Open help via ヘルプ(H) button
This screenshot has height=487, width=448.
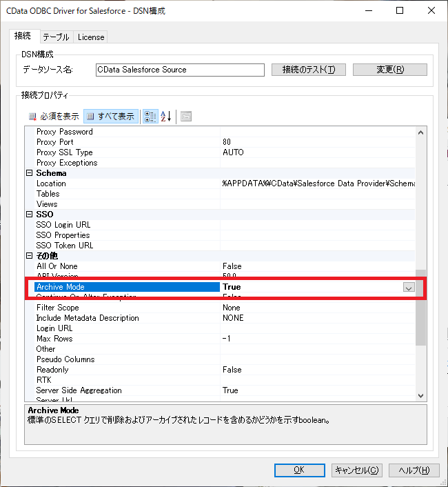(414, 470)
